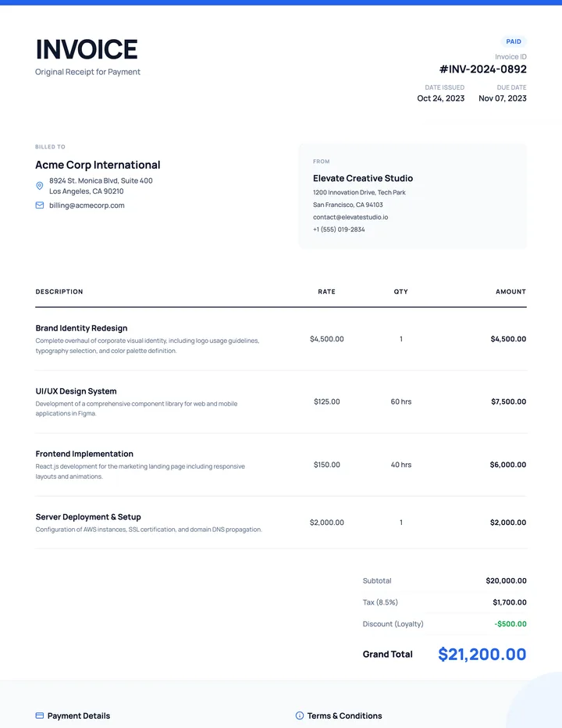Click the phone number +1 (555) 019-2834
Image resolution: width=562 pixels, height=728 pixels.
339,230
